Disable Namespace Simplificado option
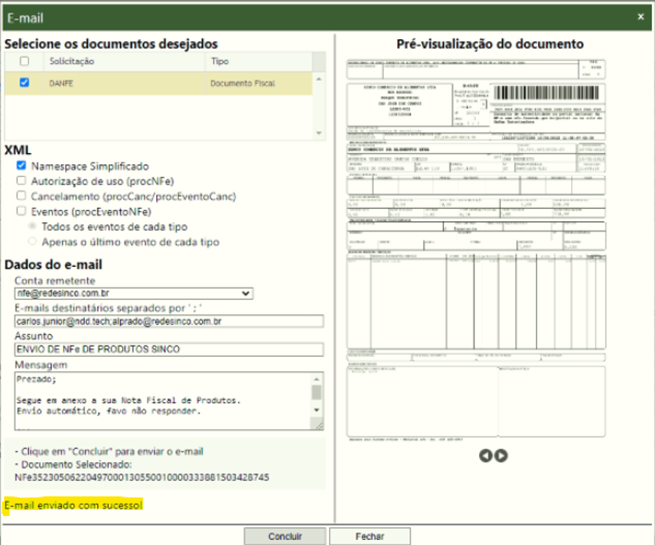The width and height of the screenshot is (655, 545). point(22,165)
